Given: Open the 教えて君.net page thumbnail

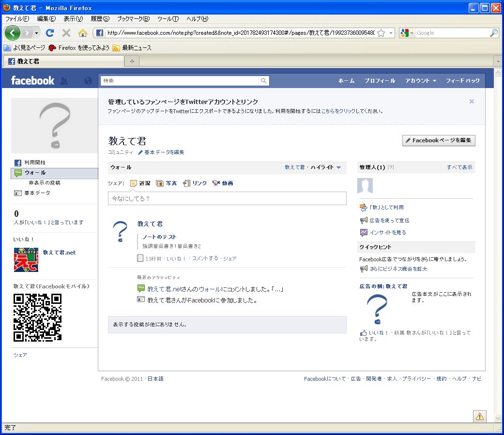Looking at the screenshot, I should click(26, 259).
